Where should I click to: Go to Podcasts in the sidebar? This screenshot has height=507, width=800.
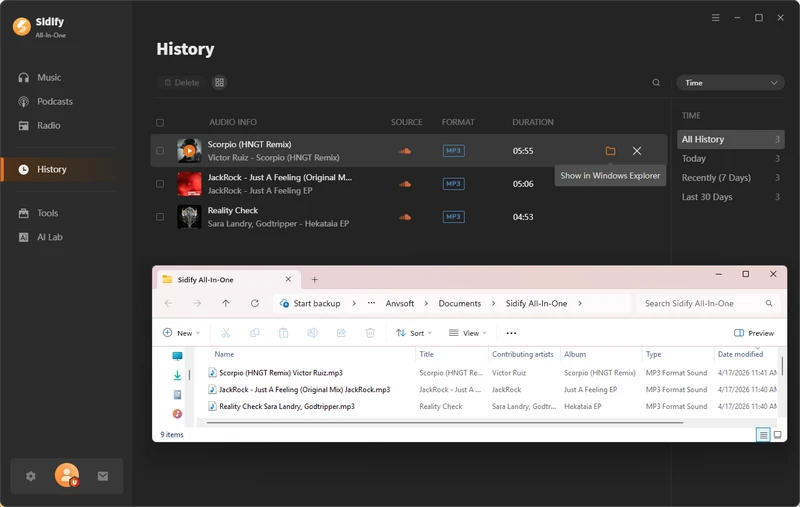[x=55, y=102]
